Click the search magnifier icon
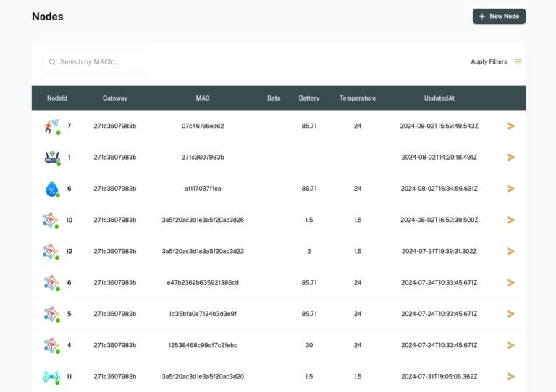 (52, 62)
